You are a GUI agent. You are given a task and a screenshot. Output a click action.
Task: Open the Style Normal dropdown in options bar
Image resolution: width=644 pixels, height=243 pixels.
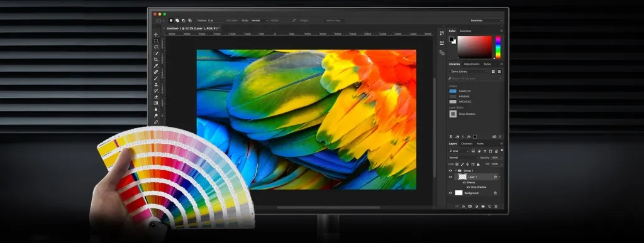[260, 21]
